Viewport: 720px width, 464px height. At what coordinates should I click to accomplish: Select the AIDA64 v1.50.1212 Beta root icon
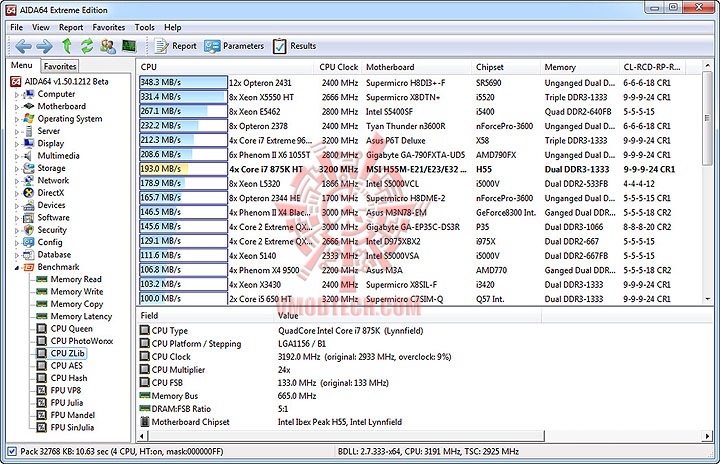[x=16, y=82]
